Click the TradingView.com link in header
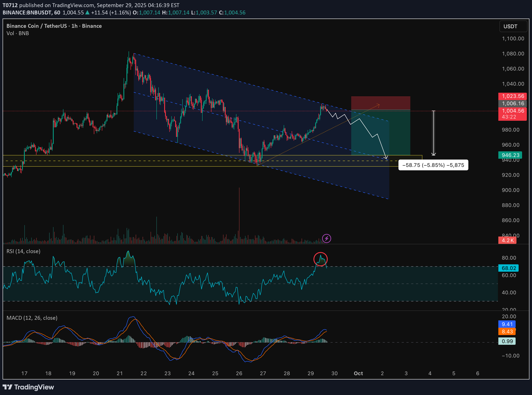Viewport: 532px width, 395px height. 73,5
